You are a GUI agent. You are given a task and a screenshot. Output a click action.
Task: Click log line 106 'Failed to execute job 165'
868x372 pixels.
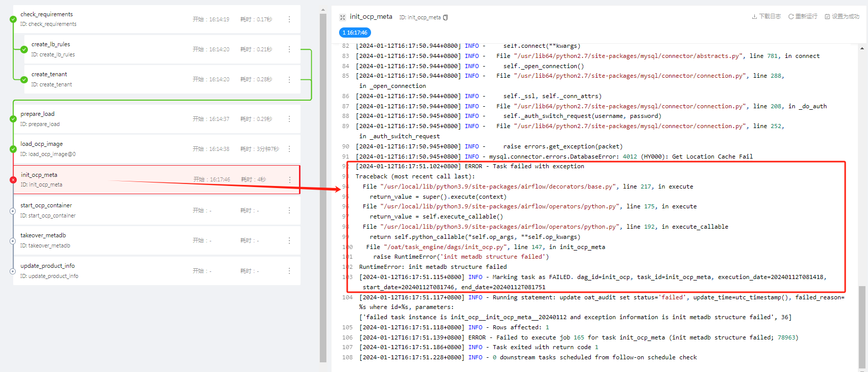[x=579, y=337]
